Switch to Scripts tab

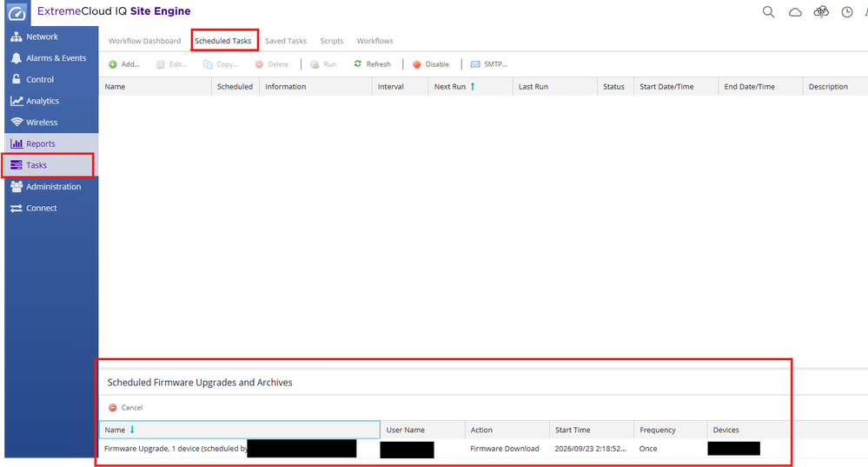tap(332, 41)
